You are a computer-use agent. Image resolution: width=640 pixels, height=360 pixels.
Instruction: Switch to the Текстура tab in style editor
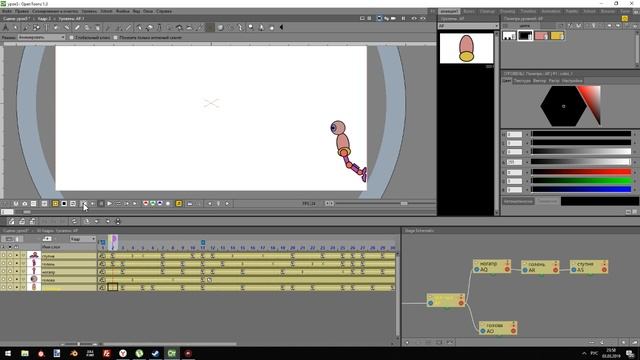522,81
